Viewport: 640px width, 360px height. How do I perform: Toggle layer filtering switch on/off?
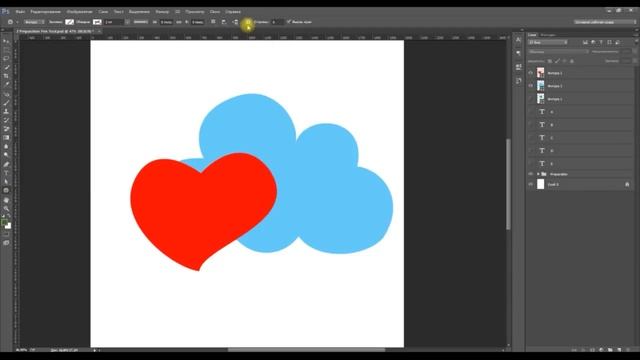coord(636,42)
